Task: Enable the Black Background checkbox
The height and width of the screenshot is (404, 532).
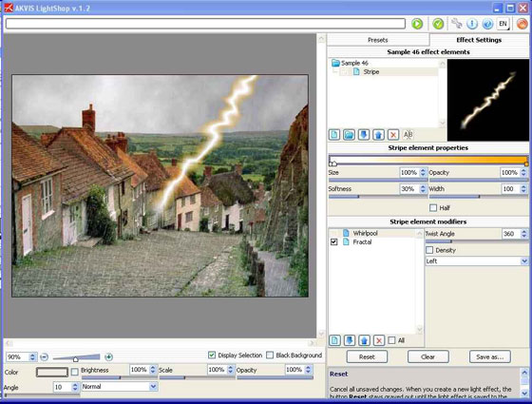Action: click(270, 356)
